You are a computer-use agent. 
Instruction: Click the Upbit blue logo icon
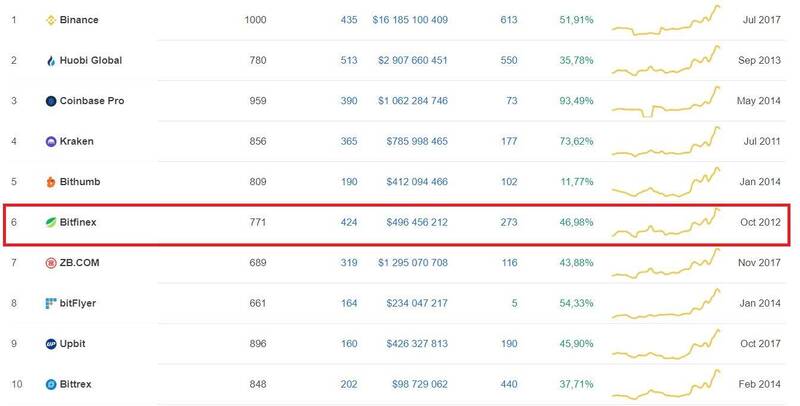(51, 344)
